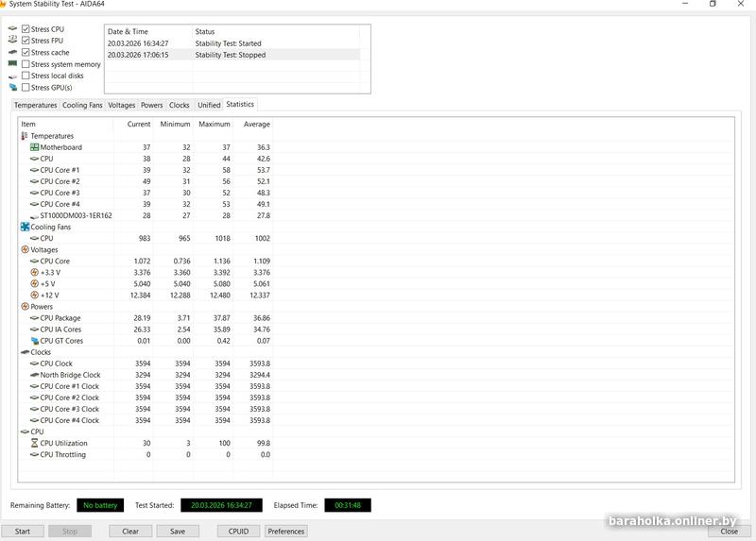756x541 pixels.
Task: Go to the Powers tab
Action: [152, 105]
